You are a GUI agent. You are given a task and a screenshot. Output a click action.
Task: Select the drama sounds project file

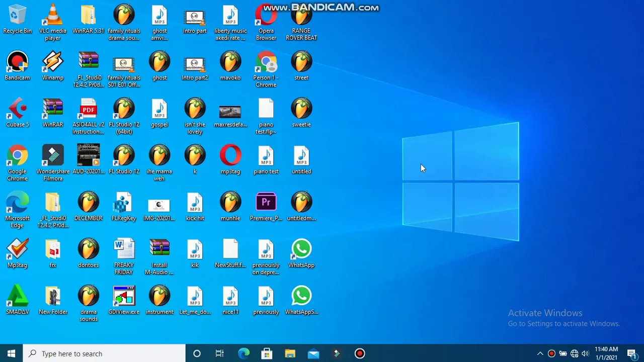[88, 303]
